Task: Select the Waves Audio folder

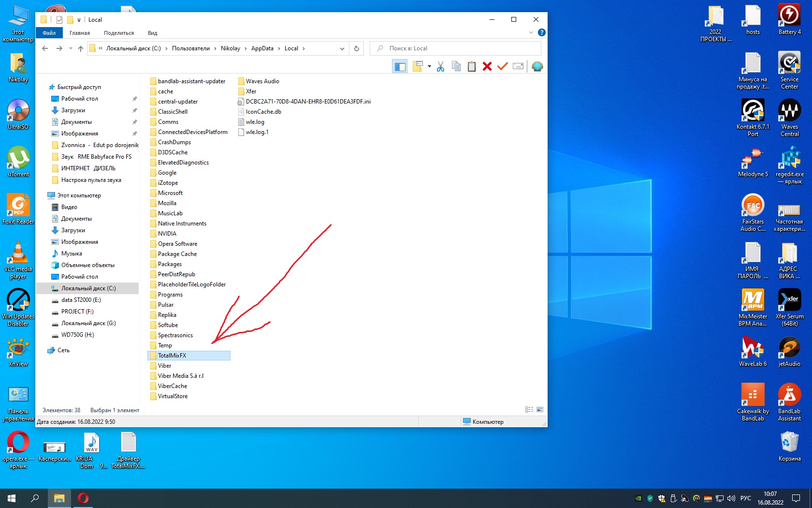Action: (x=262, y=81)
